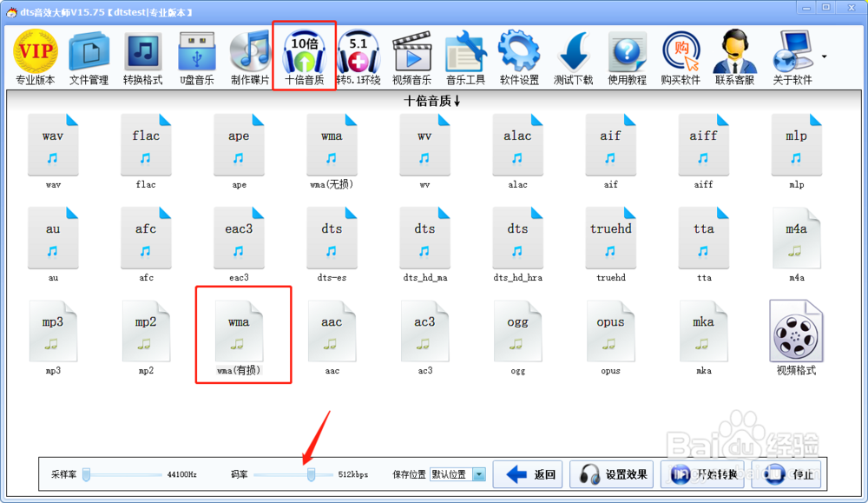Click the 44100Hz sample rate value

[x=181, y=474]
